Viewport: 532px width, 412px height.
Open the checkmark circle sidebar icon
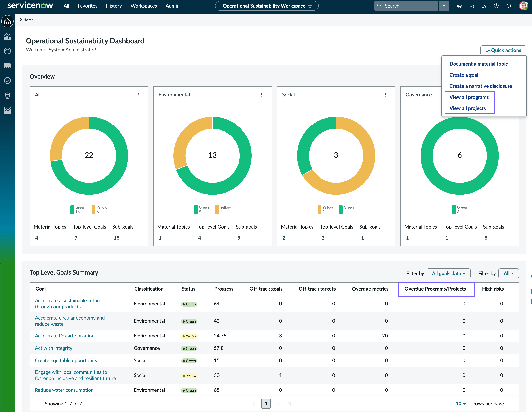(x=7, y=81)
